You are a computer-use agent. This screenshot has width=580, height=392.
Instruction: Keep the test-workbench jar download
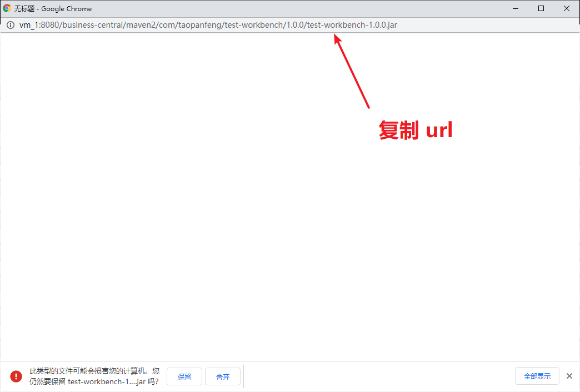click(184, 376)
